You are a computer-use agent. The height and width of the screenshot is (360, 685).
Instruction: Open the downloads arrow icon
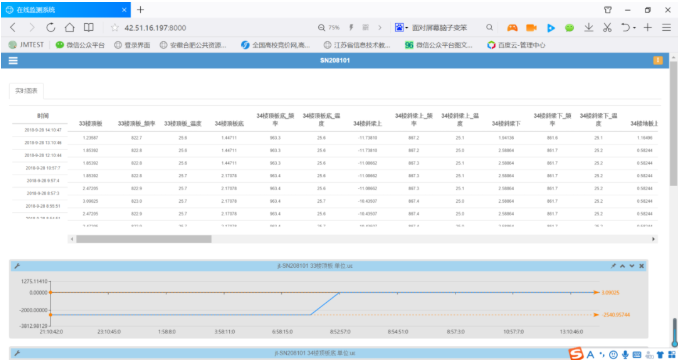tap(588, 28)
